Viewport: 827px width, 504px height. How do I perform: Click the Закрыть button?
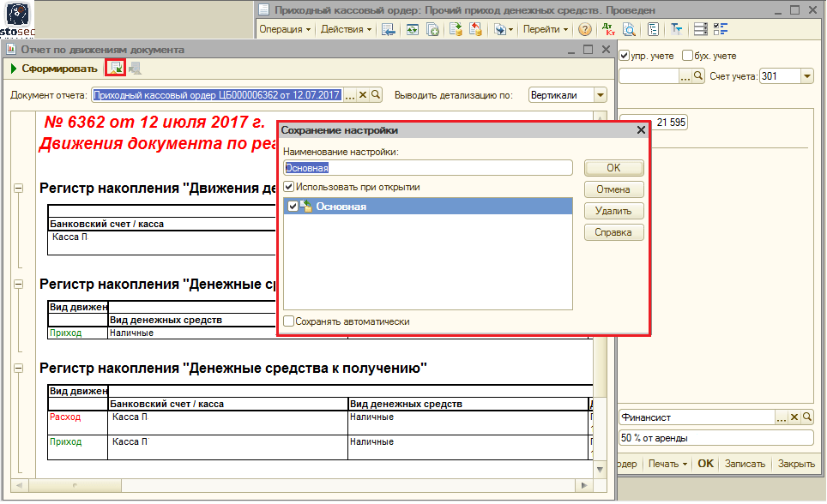[x=796, y=464]
